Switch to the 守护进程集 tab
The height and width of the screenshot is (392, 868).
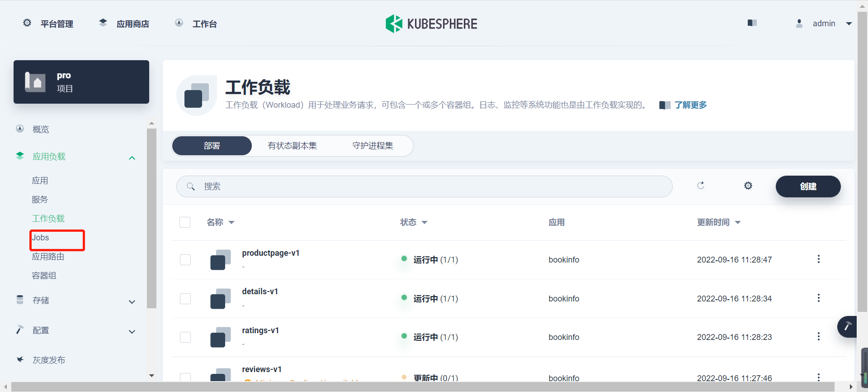[x=373, y=146]
